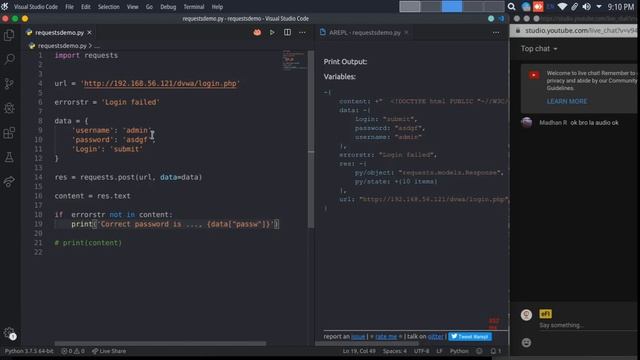Click the volume speaker icon in tray
The image size is (640, 360).
(587, 7)
